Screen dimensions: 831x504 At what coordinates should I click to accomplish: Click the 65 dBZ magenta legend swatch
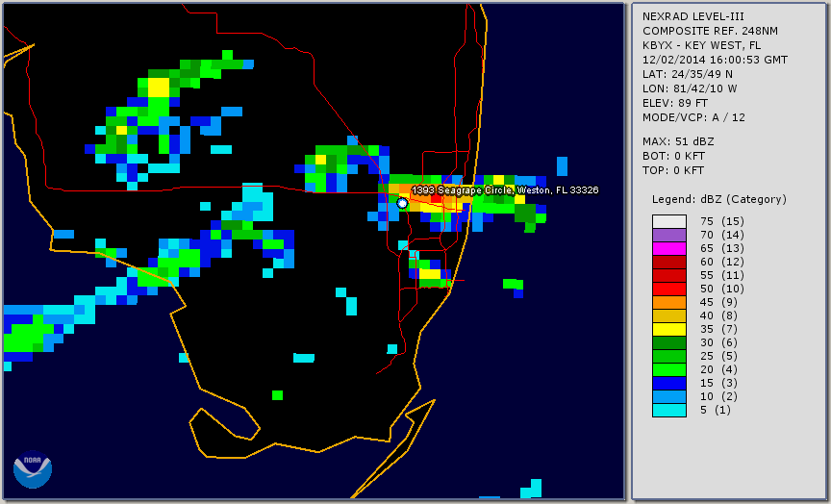[x=668, y=248]
